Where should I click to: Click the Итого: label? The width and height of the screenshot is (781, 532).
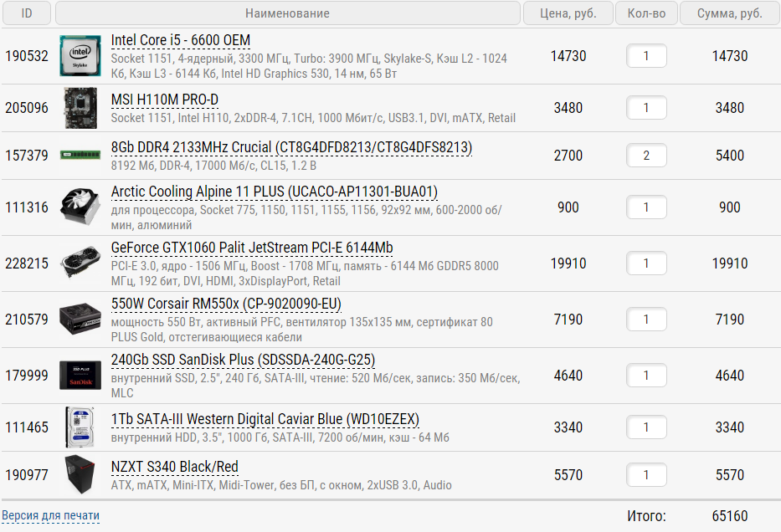pos(646,515)
